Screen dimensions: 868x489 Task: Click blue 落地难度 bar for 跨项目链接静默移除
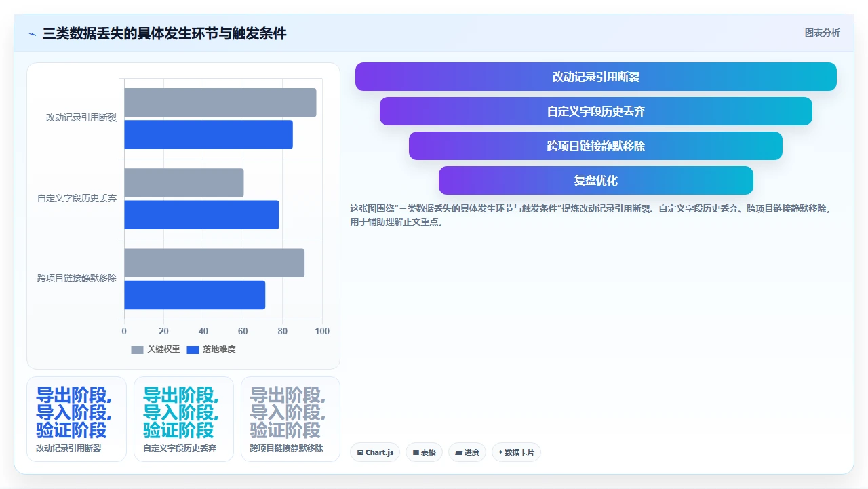pos(195,294)
